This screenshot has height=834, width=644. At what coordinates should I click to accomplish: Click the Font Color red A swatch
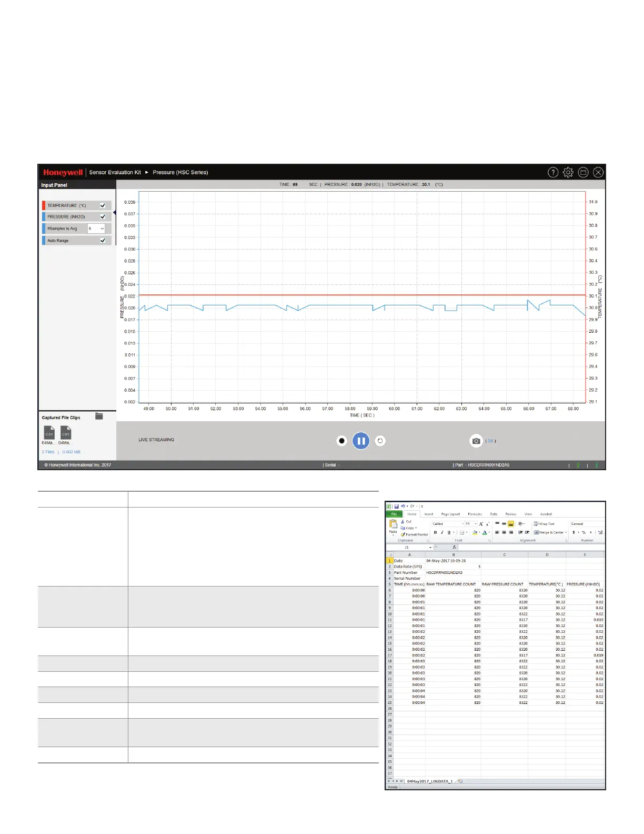tap(485, 532)
